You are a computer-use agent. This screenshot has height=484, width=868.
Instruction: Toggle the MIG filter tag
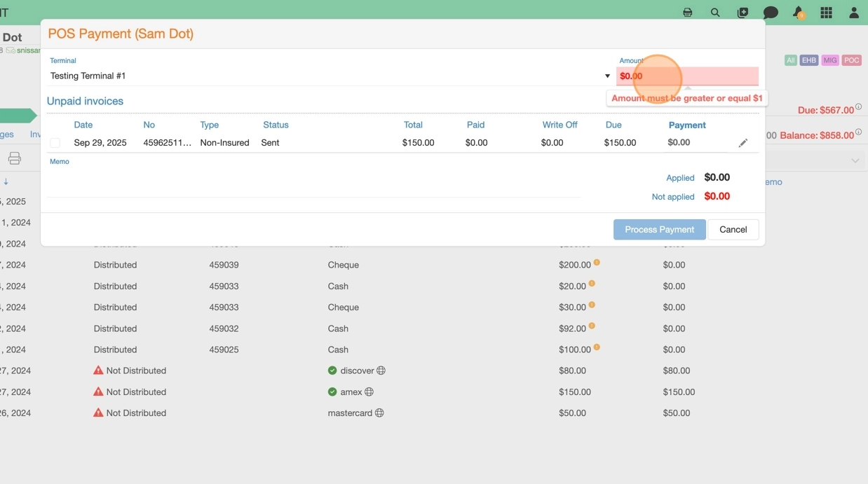click(x=830, y=60)
